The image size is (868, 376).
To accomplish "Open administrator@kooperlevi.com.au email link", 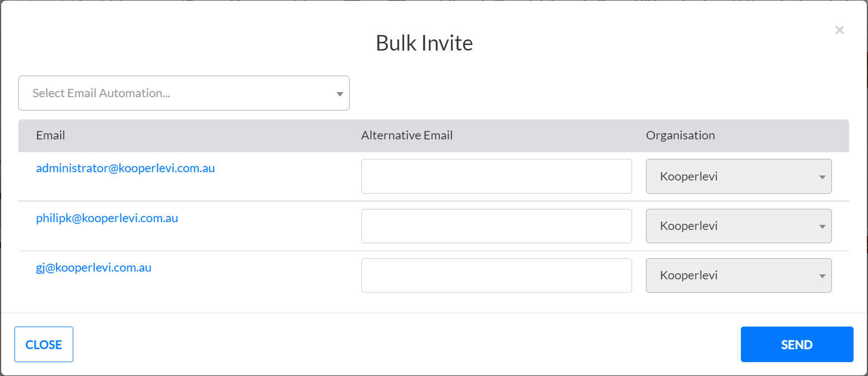I will tap(125, 168).
